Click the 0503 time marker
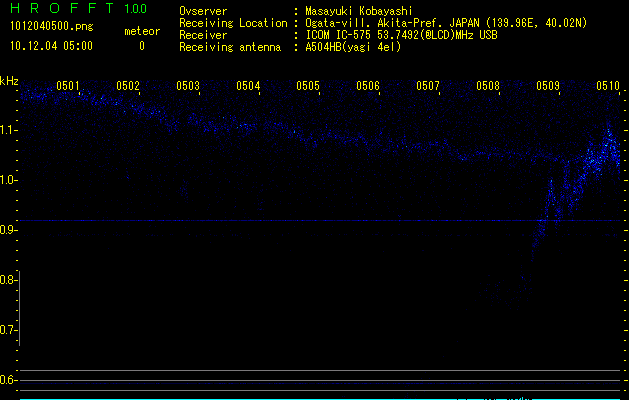 coord(188,85)
